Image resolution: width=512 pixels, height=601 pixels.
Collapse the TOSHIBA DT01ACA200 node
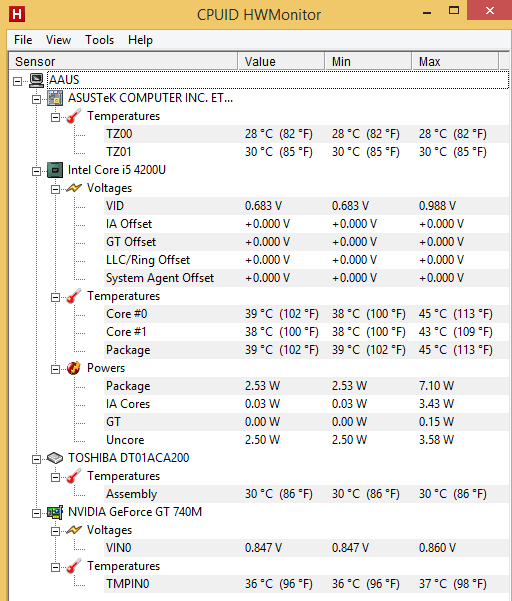(36, 459)
